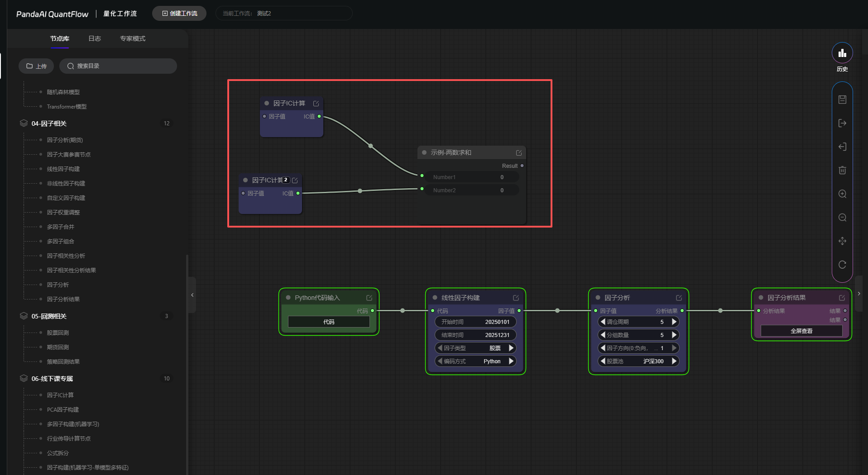
Task: Click the four-arrow fit view icon
Action: [x=842, y=241]
